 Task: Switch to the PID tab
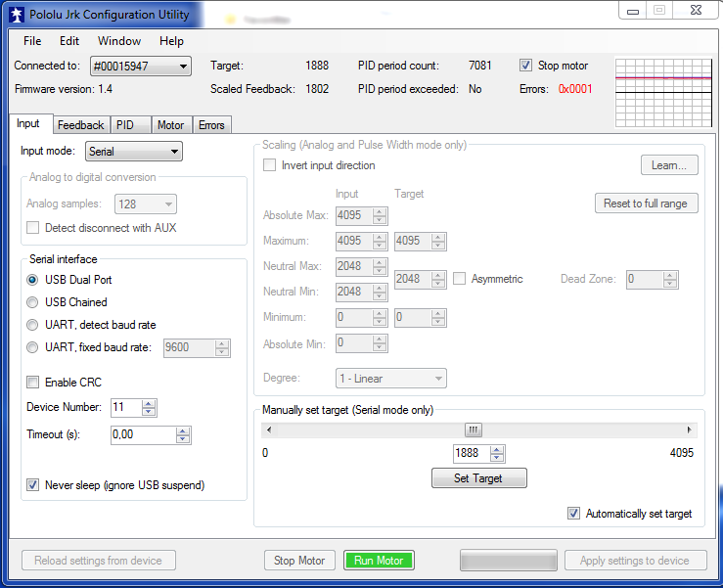pos(130,125)
